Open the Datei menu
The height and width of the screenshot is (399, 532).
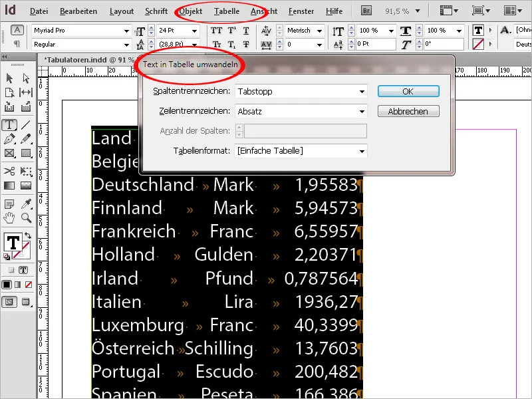(39, 11)
